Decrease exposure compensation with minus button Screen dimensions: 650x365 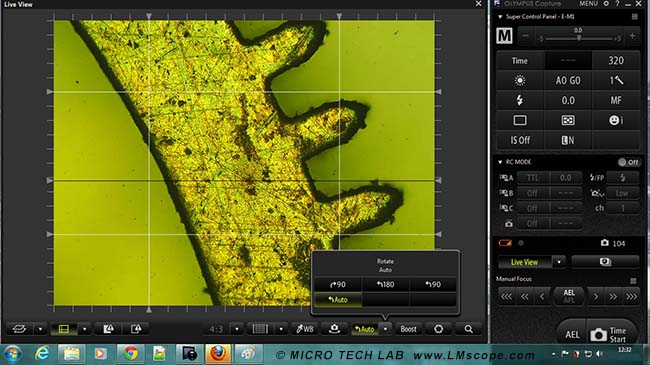tap(525, 36)
